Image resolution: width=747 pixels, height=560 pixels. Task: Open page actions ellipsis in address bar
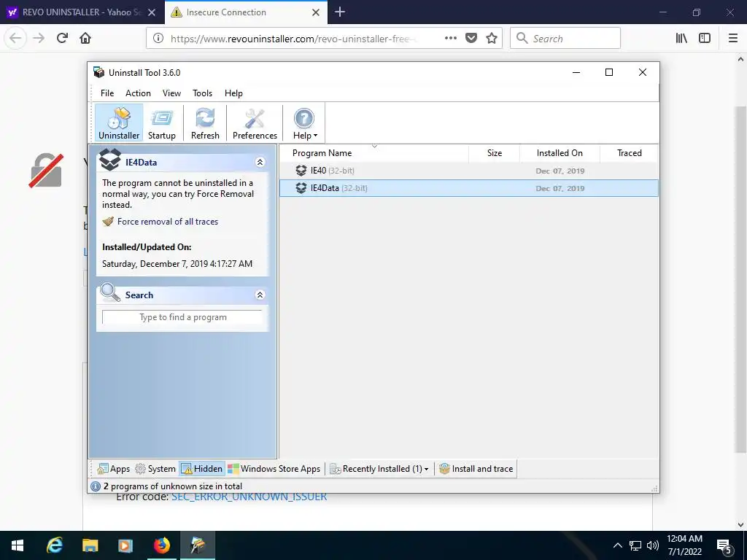click(x=451, y=38)
